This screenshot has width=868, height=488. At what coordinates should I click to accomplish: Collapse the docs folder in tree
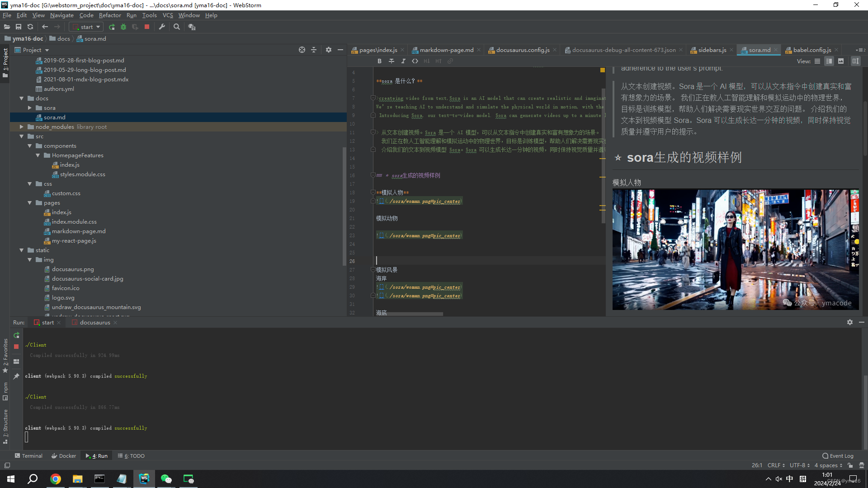(21, 99)
